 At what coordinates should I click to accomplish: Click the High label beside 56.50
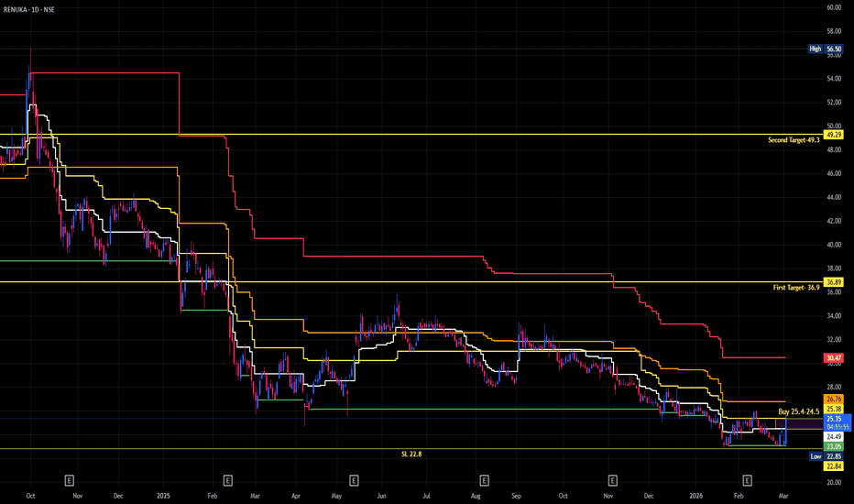click(815, 49)
